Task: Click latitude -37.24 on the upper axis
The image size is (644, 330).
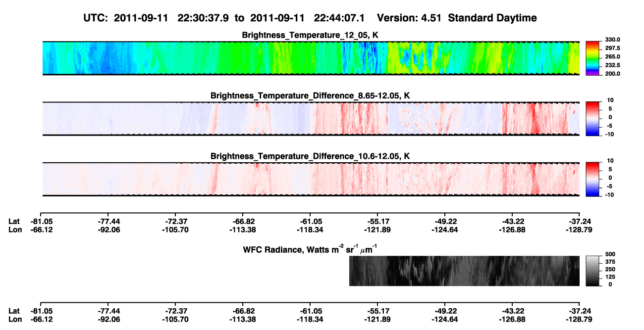Action: coord(579,221)
